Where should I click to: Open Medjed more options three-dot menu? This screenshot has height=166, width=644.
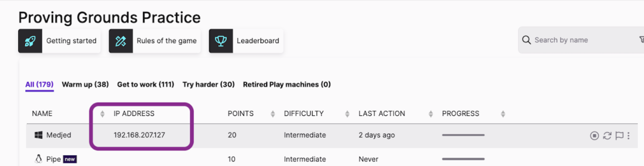(628, 135)
